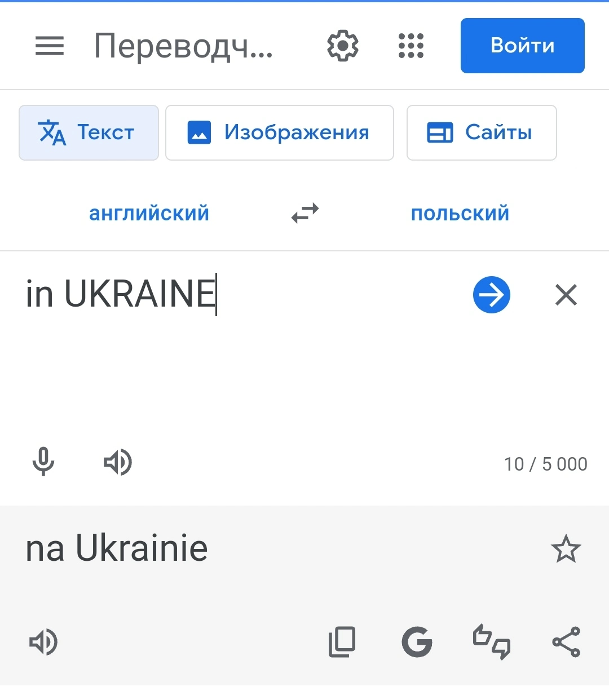Open target language польский selector
609x700 pixels.
pyautogui.click(x=460, y=214)
